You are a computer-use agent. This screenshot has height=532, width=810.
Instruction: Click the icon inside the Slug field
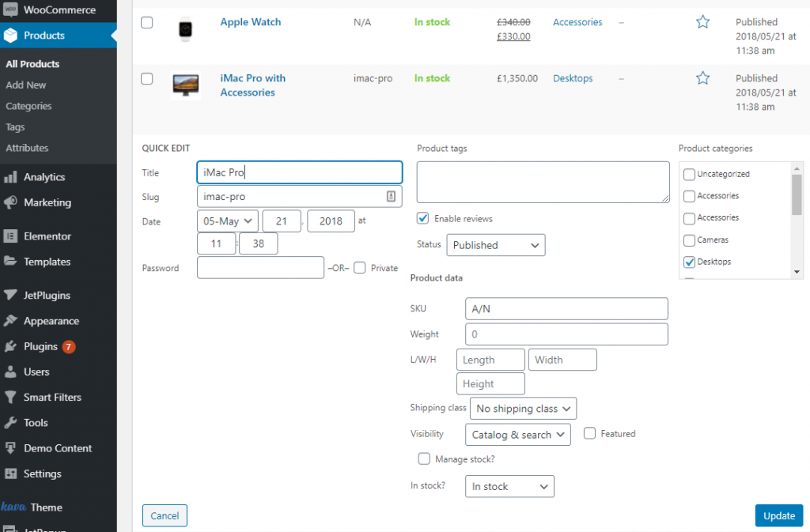tap(391, 196)
